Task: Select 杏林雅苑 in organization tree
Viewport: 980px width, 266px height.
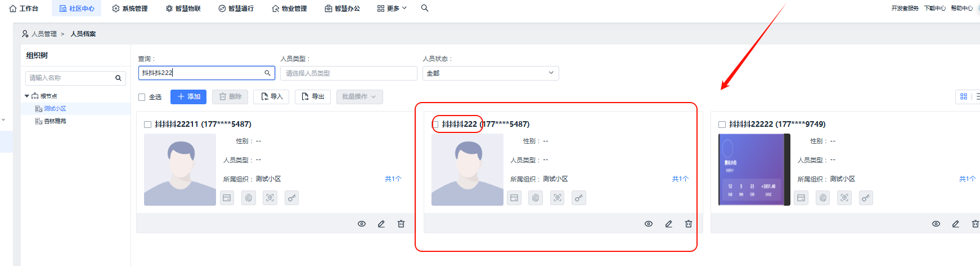Action: click(x=55, y=121)
